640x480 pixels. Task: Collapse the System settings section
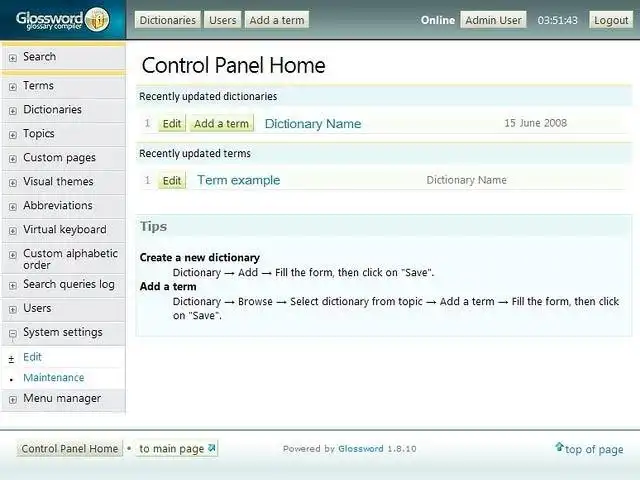click(13, 333)
